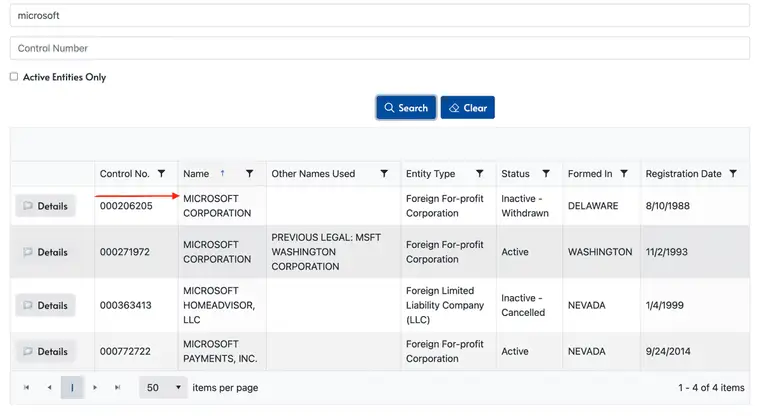Screen dimensions: 760x416
Task: Click the 1 - 4 of 4 items label
Action: pyautogui.click(x=711, y=387)
